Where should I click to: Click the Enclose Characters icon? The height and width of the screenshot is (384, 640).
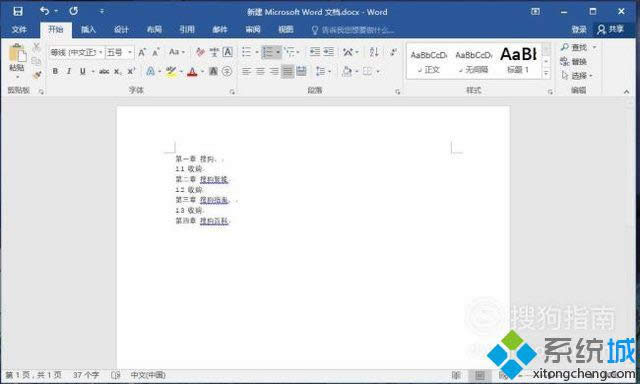coord(227,71)
